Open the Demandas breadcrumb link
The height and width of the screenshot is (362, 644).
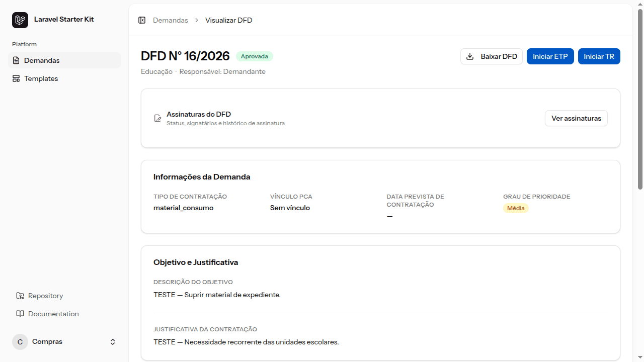point(171,20)
